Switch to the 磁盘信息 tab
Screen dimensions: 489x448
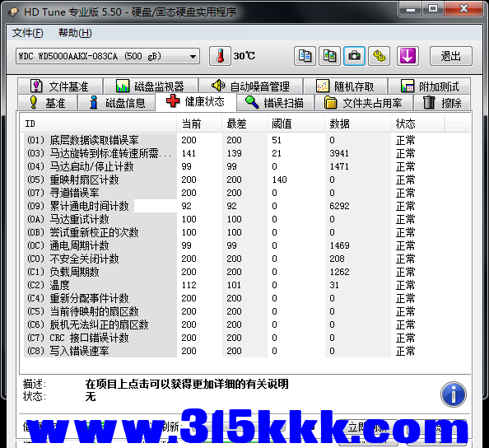click(117, 103)
